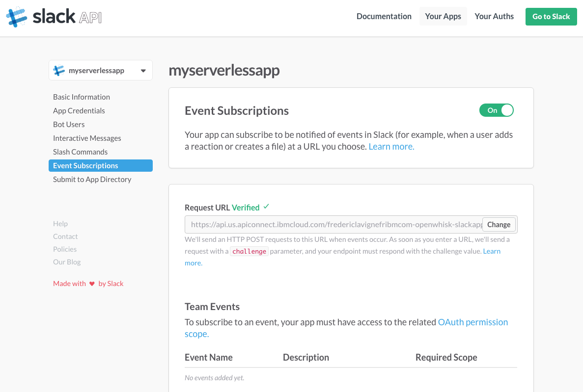Click the 'No events added yet.' text
583x392 pixels.
[215, 378]
